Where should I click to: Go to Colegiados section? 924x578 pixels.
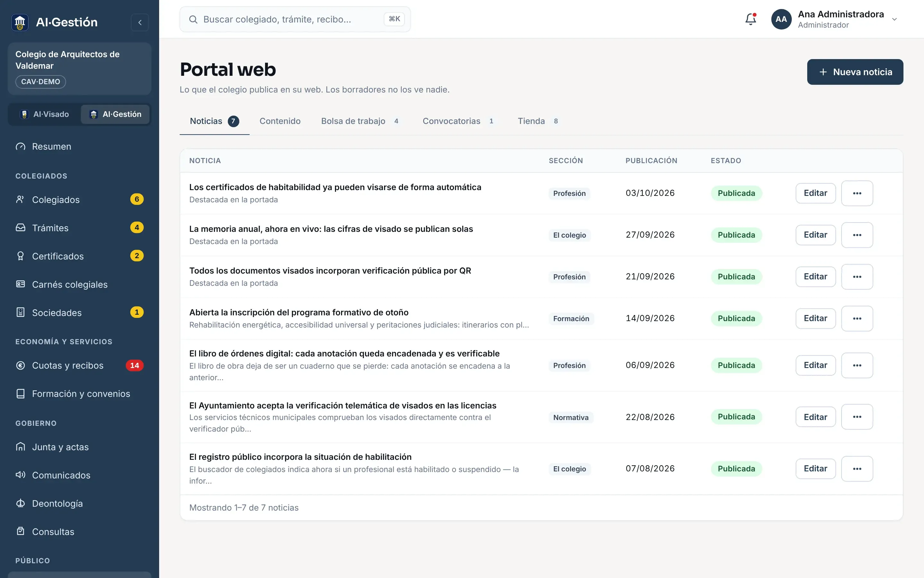click(x=80, y=199)
